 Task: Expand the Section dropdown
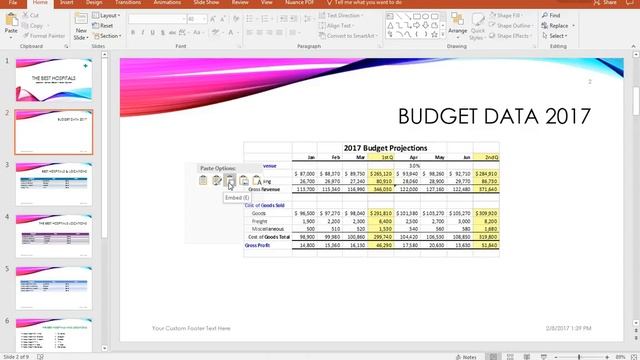[107, 36]
